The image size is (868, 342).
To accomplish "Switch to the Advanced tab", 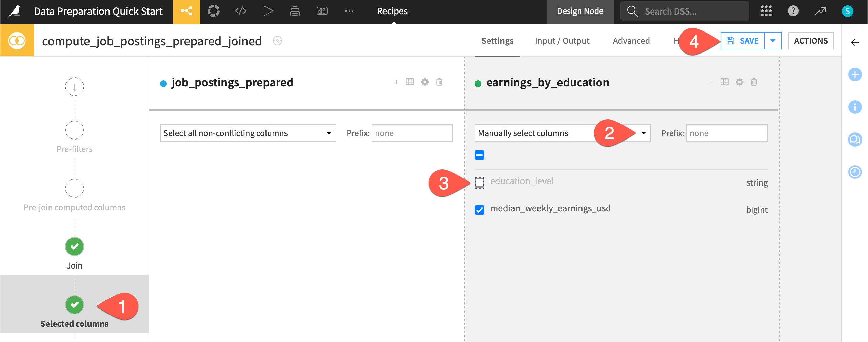I will coord(631,40).
